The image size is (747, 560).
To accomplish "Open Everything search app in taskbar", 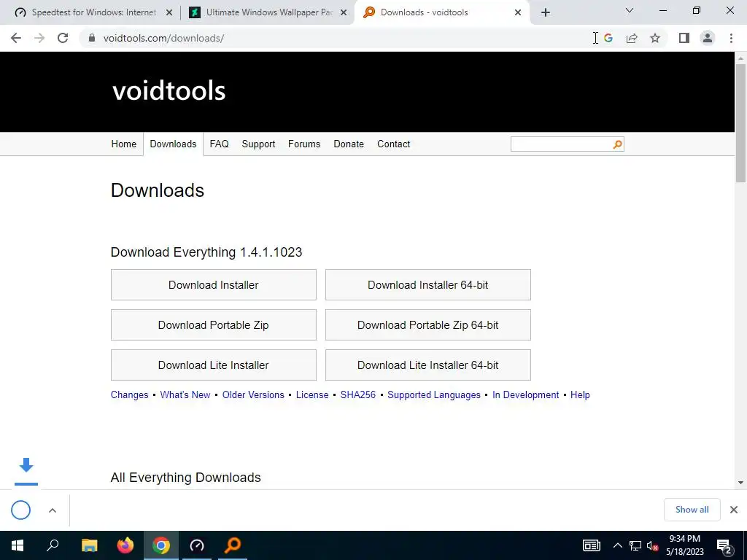I will (233, 545).
